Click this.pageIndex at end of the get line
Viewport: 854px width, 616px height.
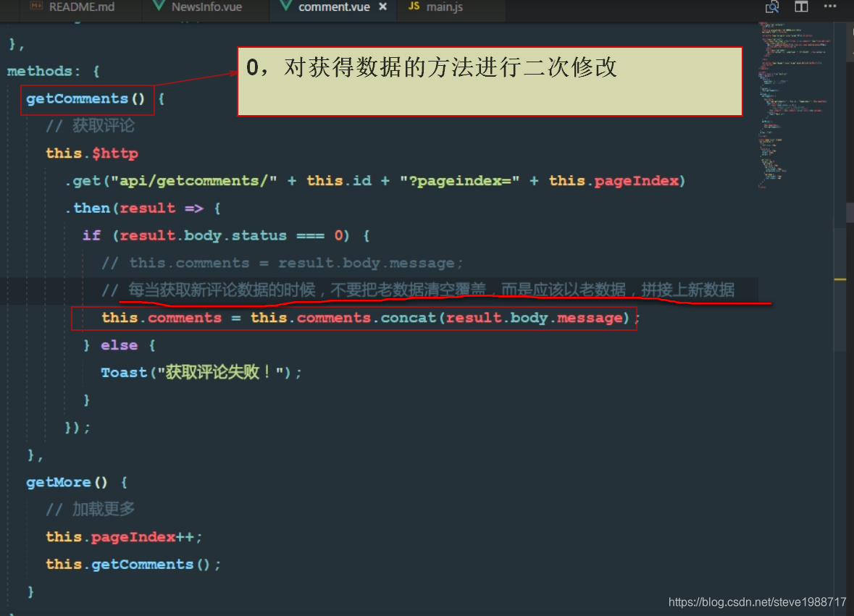pos(614,181)
